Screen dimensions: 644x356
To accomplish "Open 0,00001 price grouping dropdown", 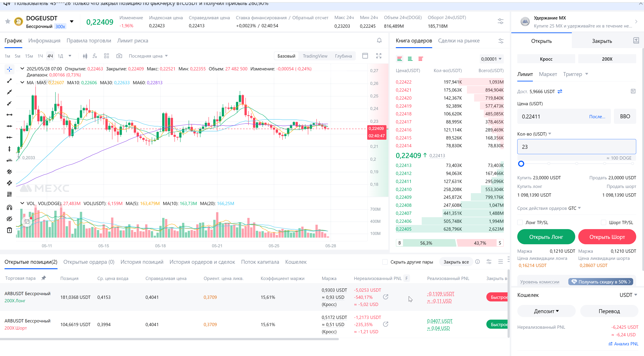I will pos(491,59).
